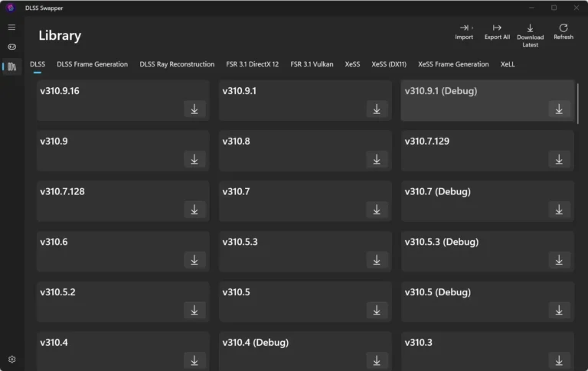Select the XeSS Frame Generation tab
This screenshot has height=371, width=588.
(453, 64)
